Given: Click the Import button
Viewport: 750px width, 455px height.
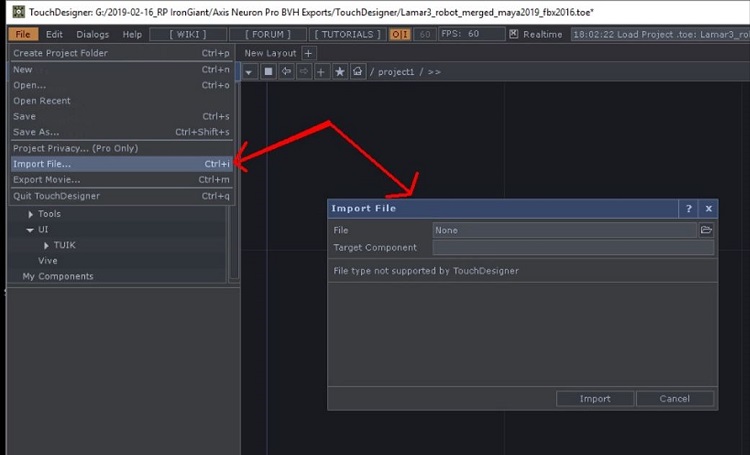Looking at the screenshot, I should click(x=595, y=399).
